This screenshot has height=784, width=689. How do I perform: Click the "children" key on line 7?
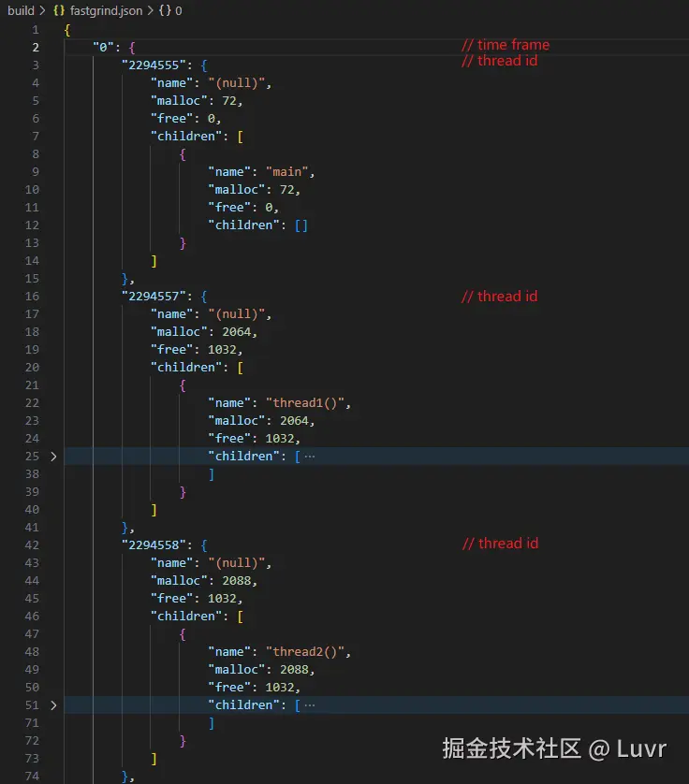186,137
